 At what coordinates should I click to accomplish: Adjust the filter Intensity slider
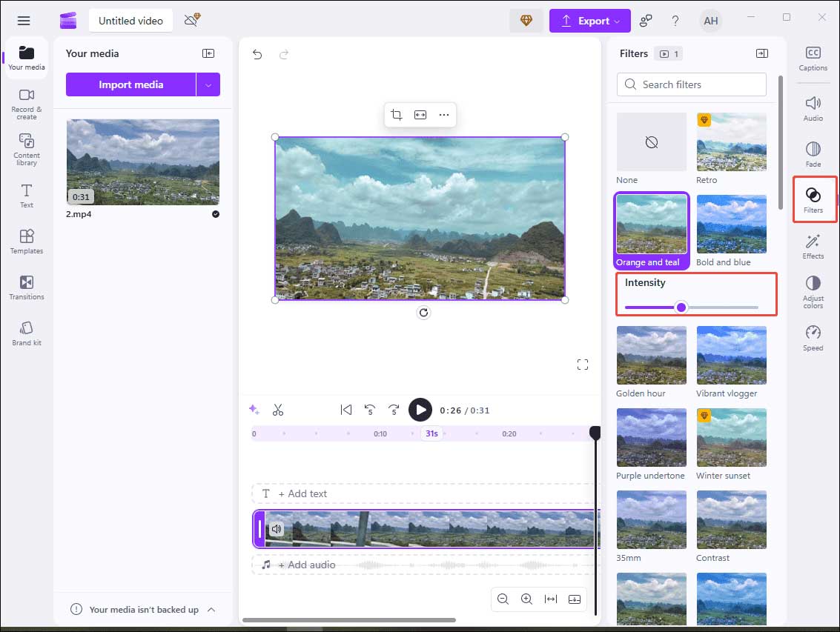tap(681, 307)
